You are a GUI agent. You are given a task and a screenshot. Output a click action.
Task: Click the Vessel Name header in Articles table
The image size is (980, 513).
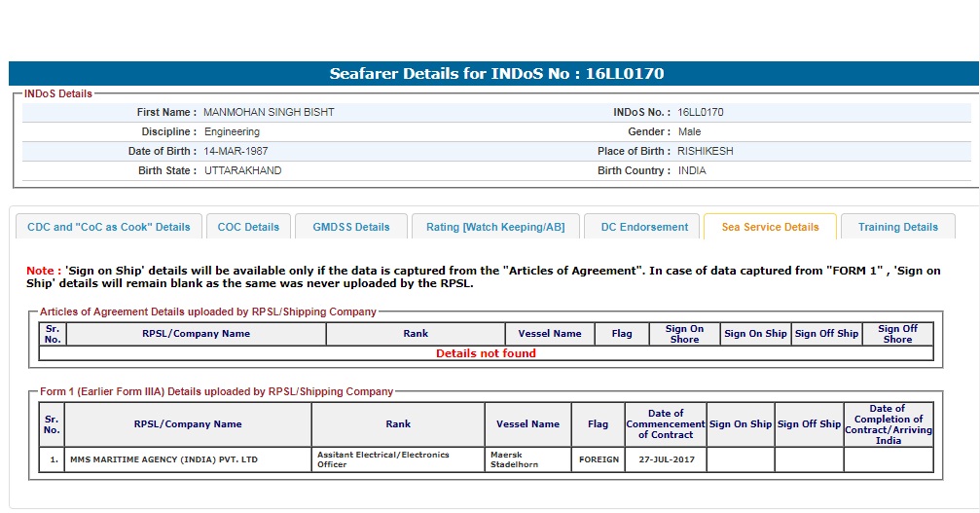click(550, 334)
